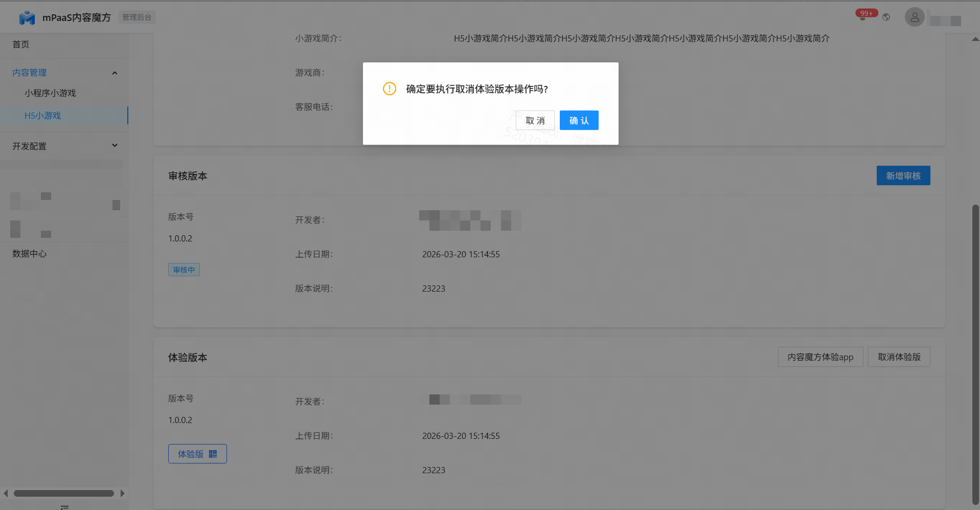
Task: Click version 1.0.0.2 in 审核版本
Action: [180, 238]
